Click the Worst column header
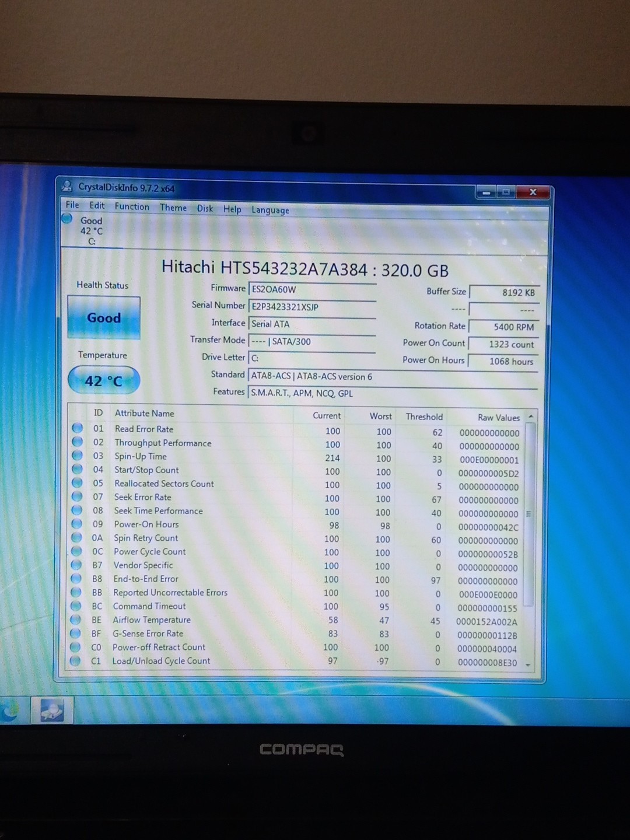The width and height of the screenshot is (630, 840). pyautogui.click(x=380, y=416)
